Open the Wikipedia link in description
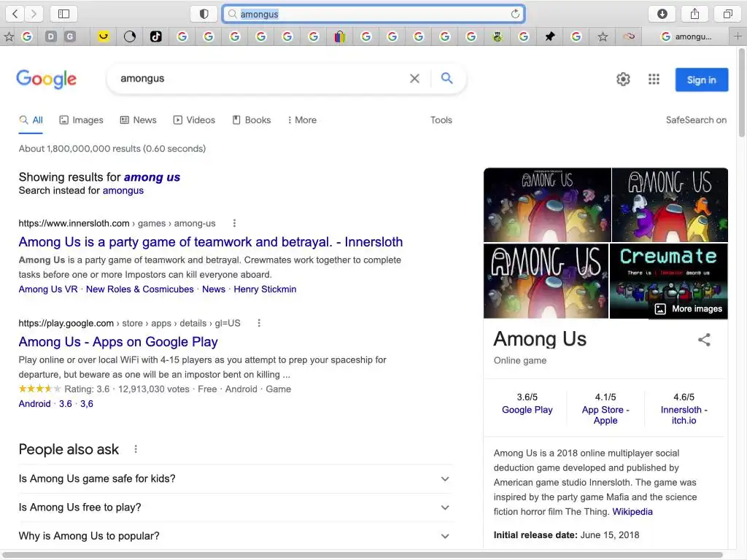The height and width of the screenshot is (560, 747). (632, 511)
